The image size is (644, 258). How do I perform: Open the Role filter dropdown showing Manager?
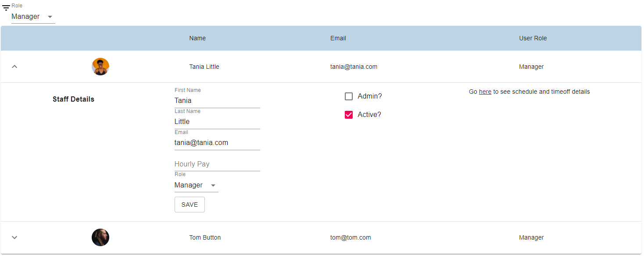(33, 17)
